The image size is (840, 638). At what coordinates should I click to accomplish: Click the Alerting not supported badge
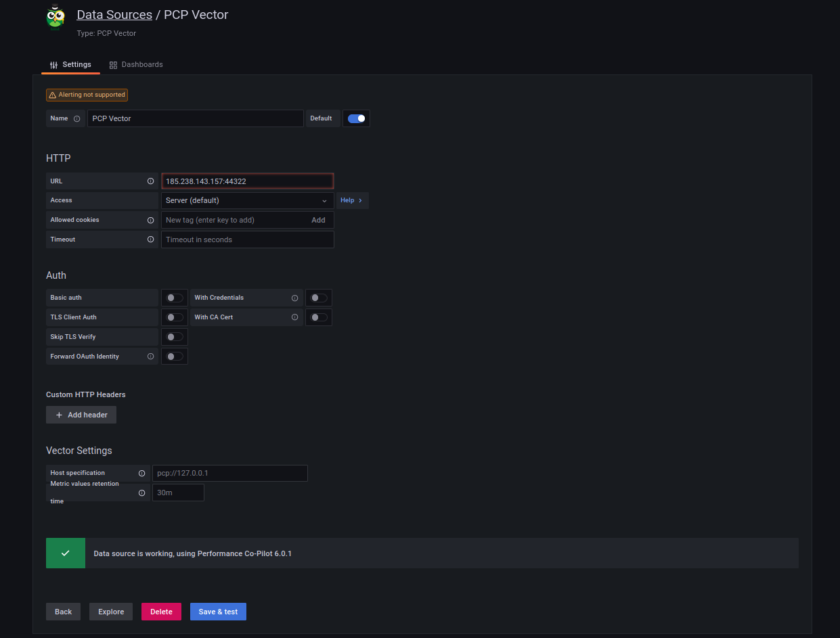tap(87, 95)
